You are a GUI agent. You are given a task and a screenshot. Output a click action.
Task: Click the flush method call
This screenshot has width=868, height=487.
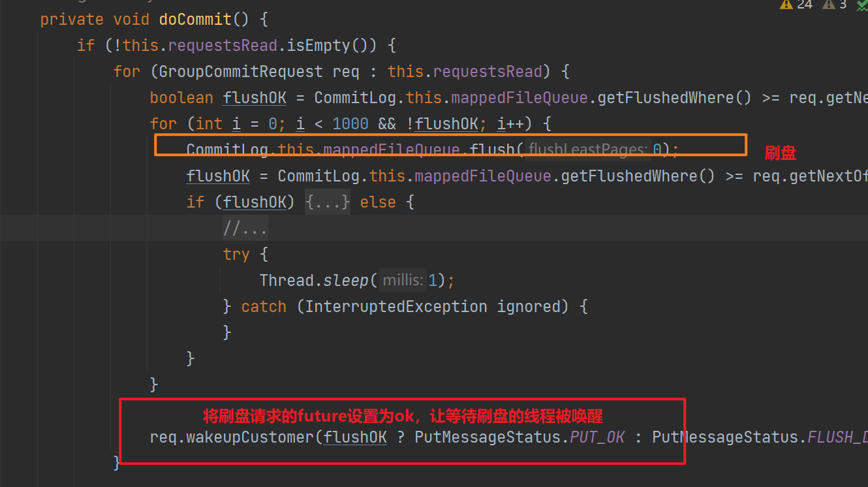point(493,150)
